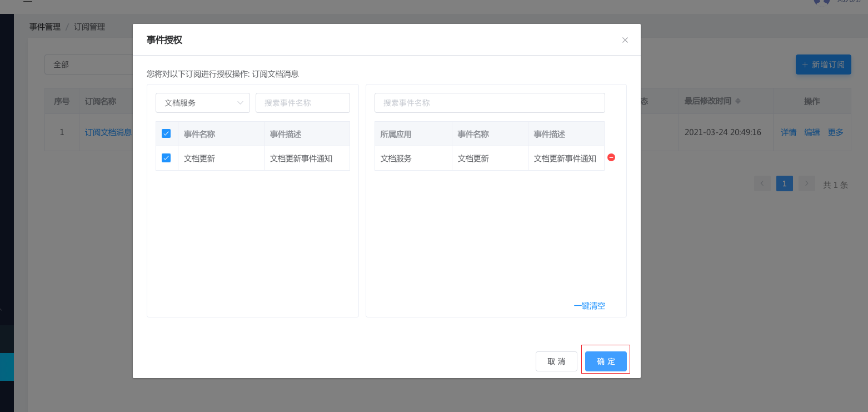Screen dimensions: 868x412
Task: Go to previous page arrow in pagination
Action: [x=762, y=183]
